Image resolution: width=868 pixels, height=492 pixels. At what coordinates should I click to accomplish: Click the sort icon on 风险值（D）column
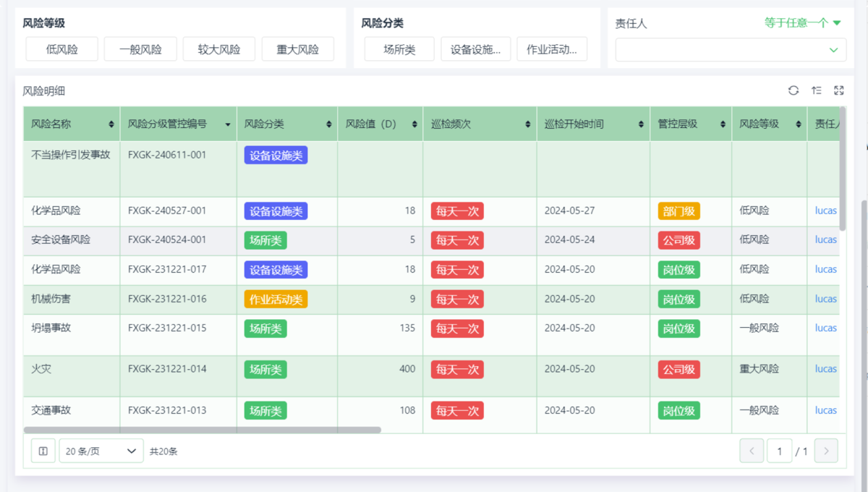[414, 124]
